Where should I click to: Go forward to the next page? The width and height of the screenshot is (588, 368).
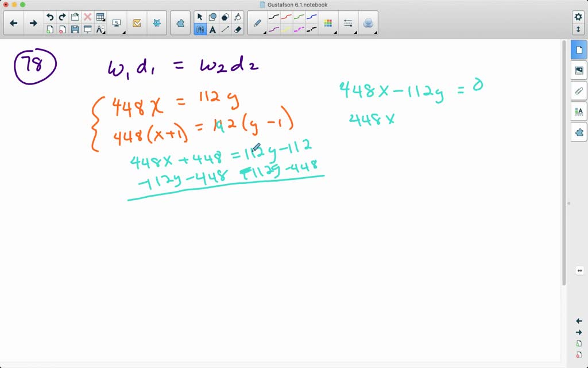(32, 22)
